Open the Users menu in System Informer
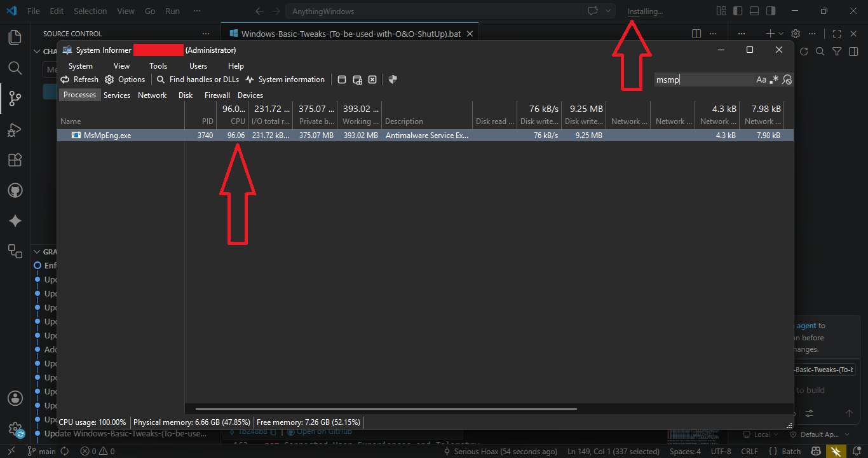This screenshot has width=868, height=458. (198, 66)
